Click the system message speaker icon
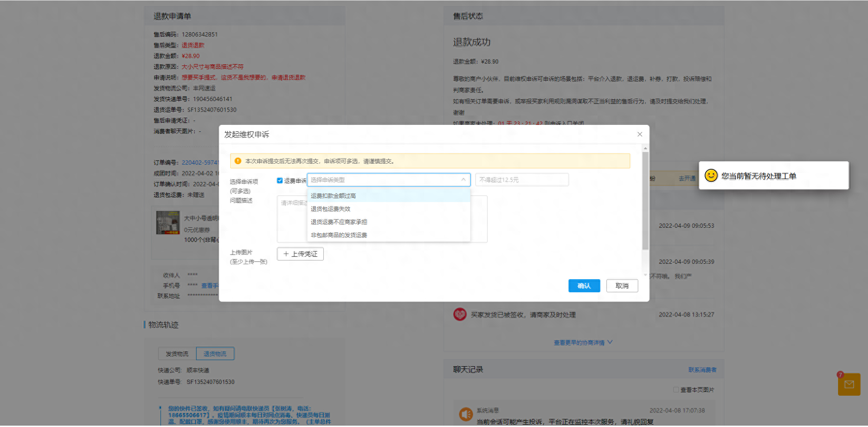868x427 pixels. tap(466, 414)
